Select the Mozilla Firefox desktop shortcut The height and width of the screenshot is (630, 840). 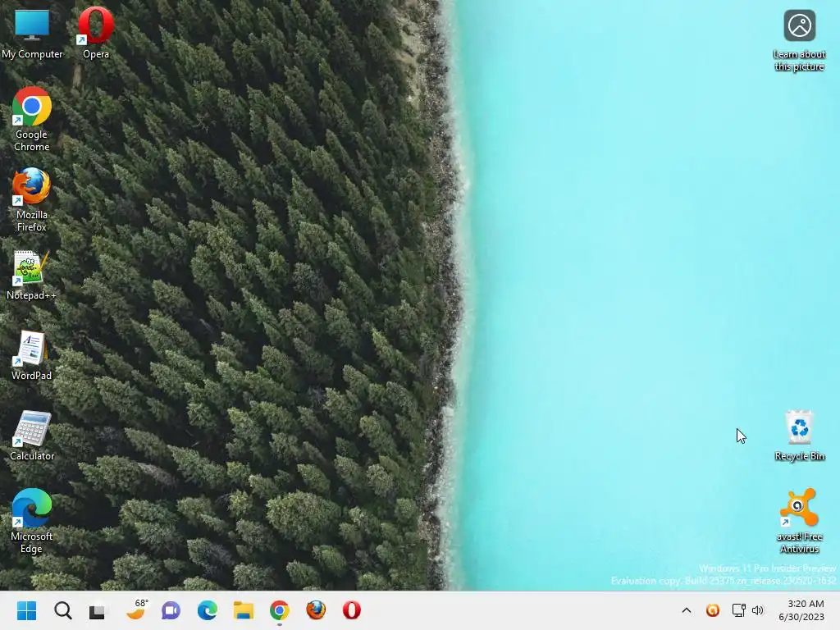tap(32, 199)
